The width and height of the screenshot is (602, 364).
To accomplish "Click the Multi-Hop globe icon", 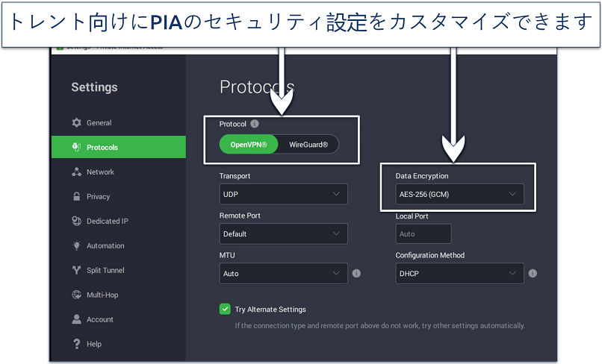I will (x=76, y=295).
